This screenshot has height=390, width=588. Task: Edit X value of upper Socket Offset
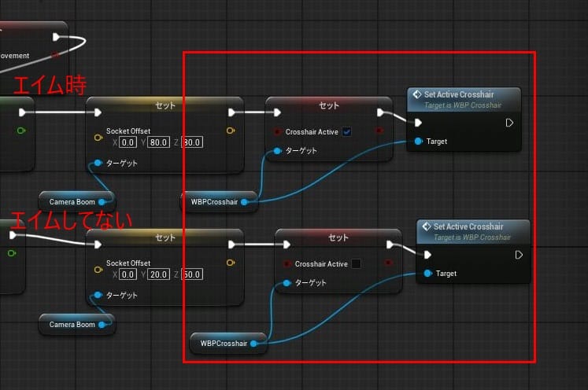(x=128, y=142)
